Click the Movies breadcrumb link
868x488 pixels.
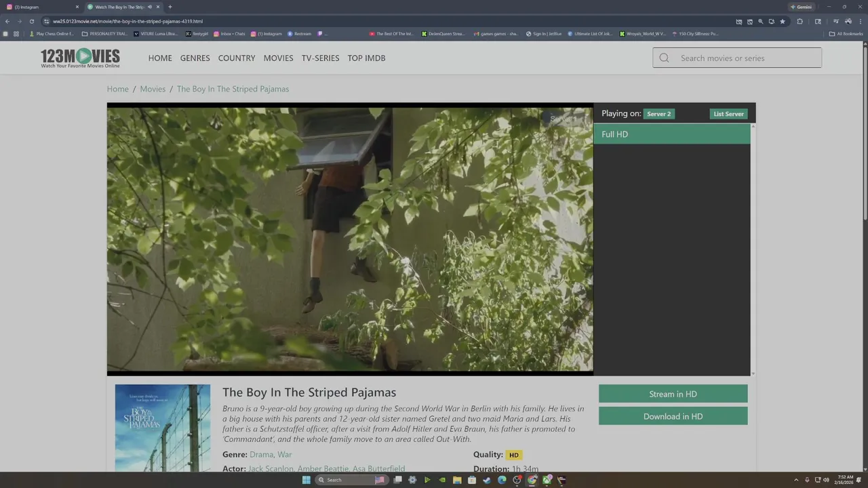point(153,89)
